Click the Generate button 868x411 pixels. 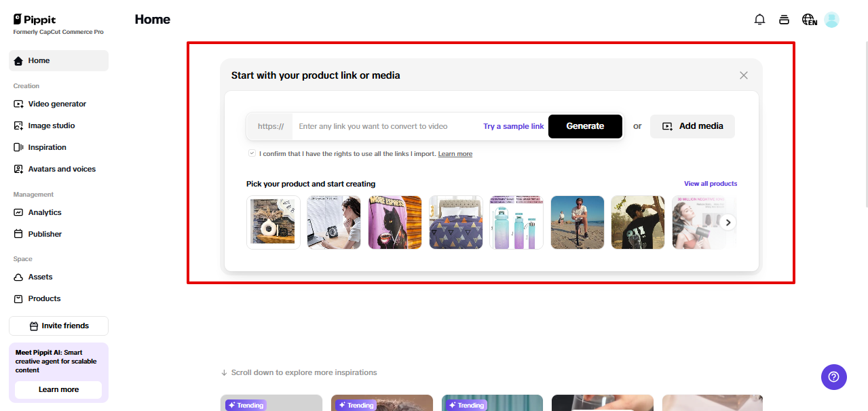[x=584, y=126]
